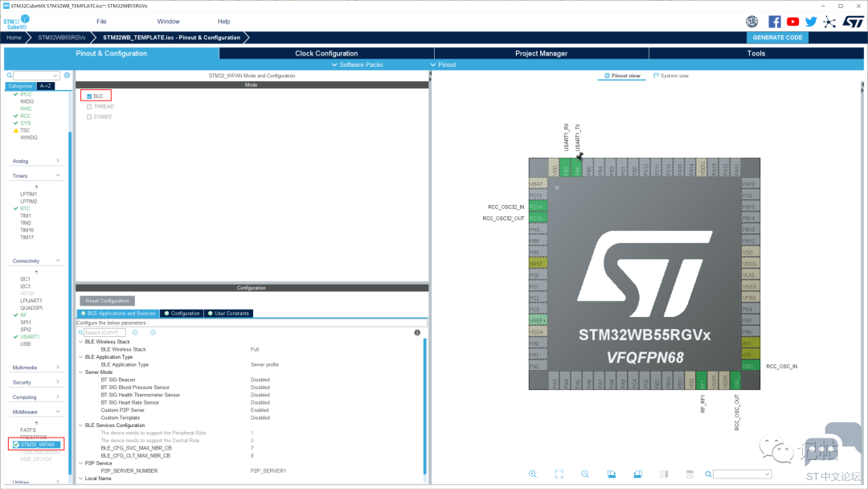Screen dimensions: 868x489
Task: Click the Reset Configuration button
Action: (x=107, y=301)
